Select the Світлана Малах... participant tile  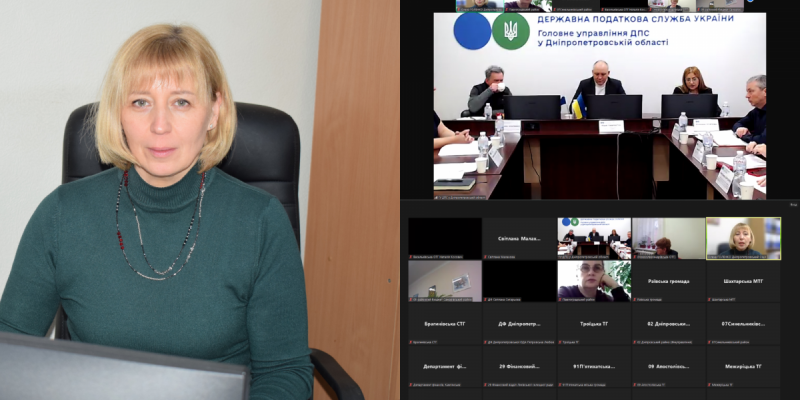pyautogui.click(x=519, y=238)
